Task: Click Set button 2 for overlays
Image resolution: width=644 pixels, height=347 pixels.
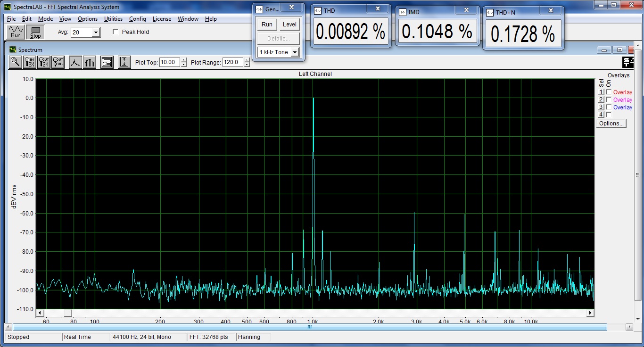Action: tap(601, 100)
